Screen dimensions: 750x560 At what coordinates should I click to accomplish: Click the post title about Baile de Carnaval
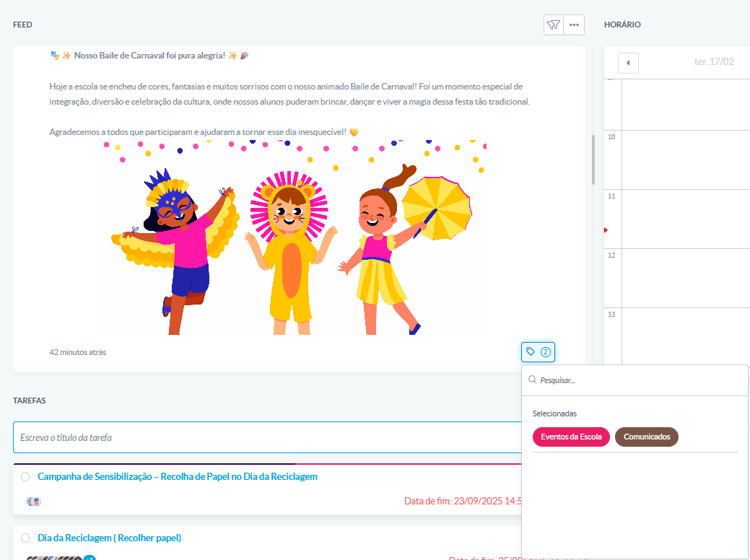pos(149,56)
